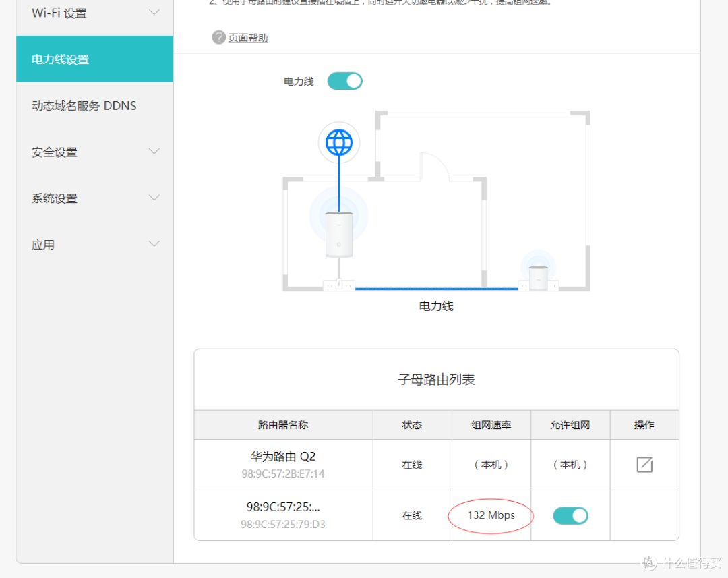Image resolution: width=728 pixels, height=578 pixels.
Task: Click the 状态 column header
Action: pyautogui.click(x=413, y=425)
